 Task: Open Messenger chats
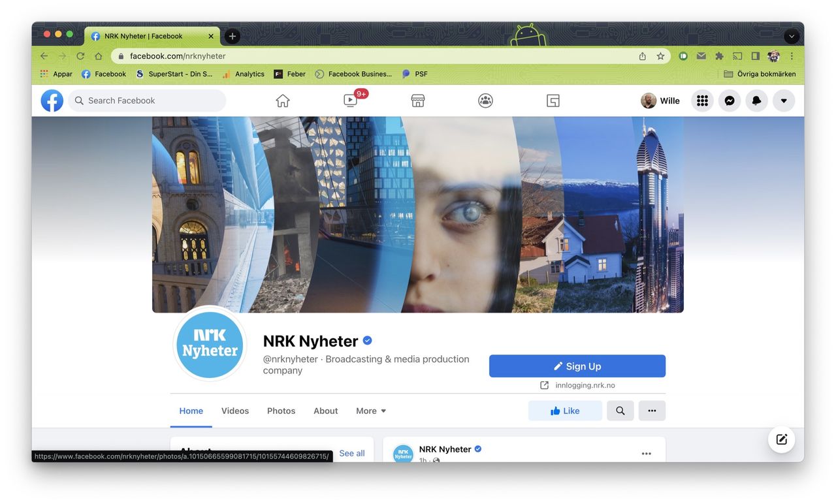pos(730,101)
